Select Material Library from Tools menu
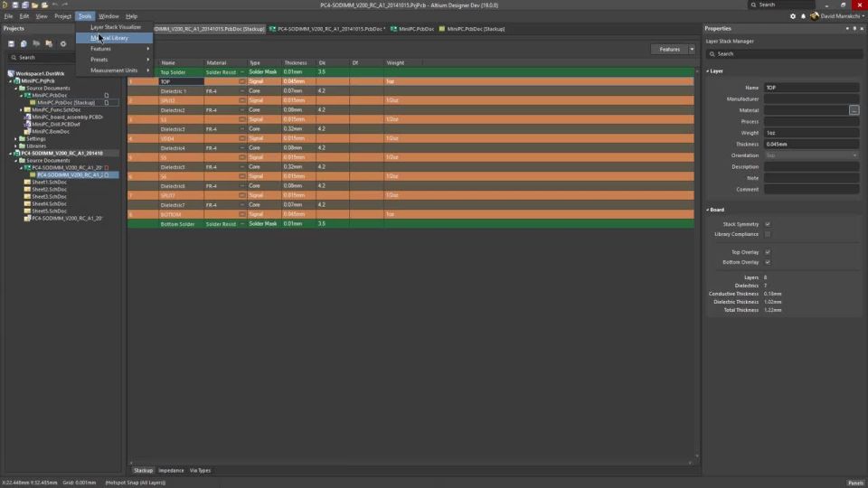The height and width of the screenshot is (488, 868). pos(114,38)
